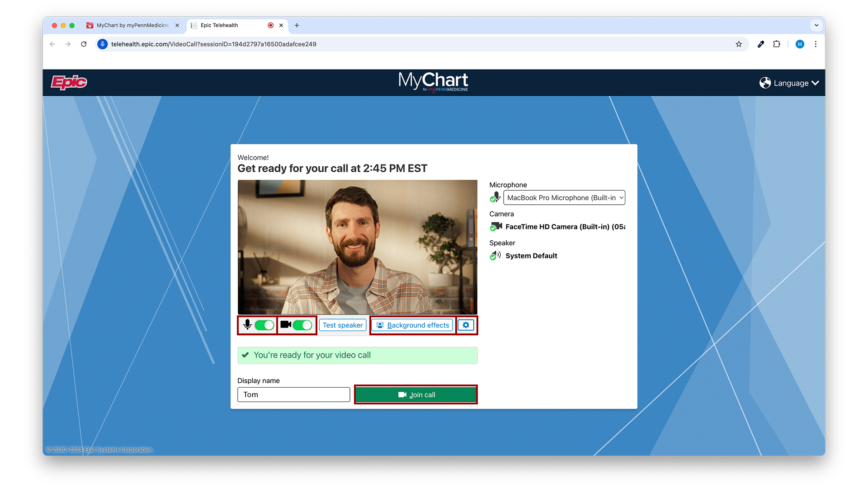The height and width of the screenshot is (488, 868).
Task: Click the MyChart logo at top center
Action: point(433,82)
